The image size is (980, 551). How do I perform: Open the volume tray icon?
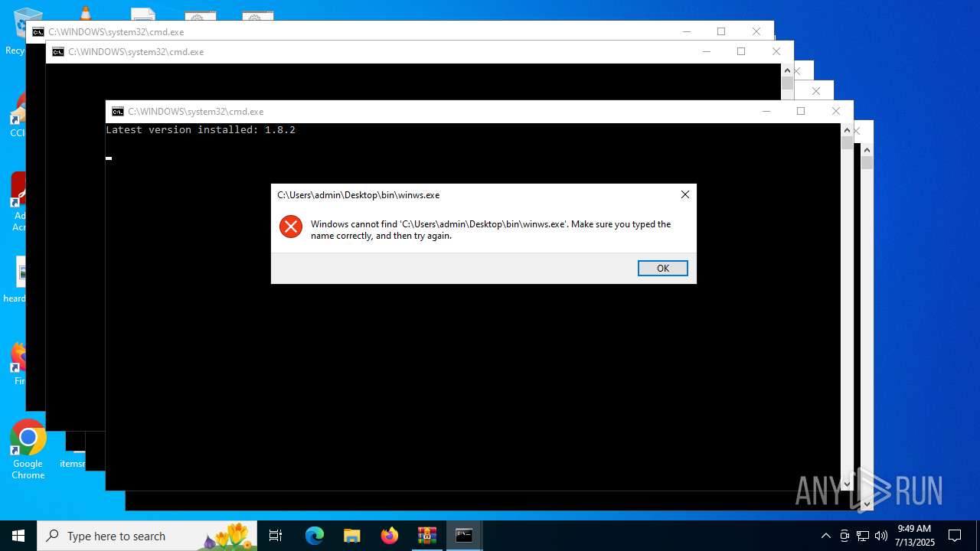click(881, 536)
